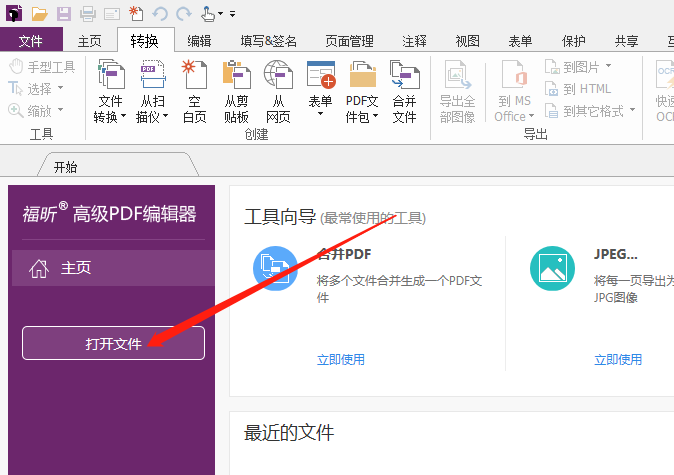This screenshot has height=475, width=674.
Task: Click the 选择 text selection tool
Action: click(31, 89)
